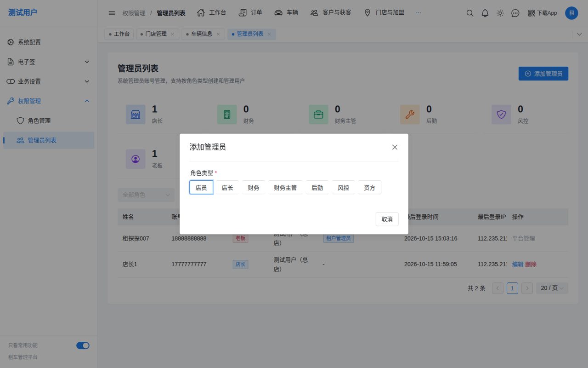This screenshot has width=588, height=368.
Task: Click the 财务 calculator card icon
Action: pyautogui.click(x=227, y=115)
